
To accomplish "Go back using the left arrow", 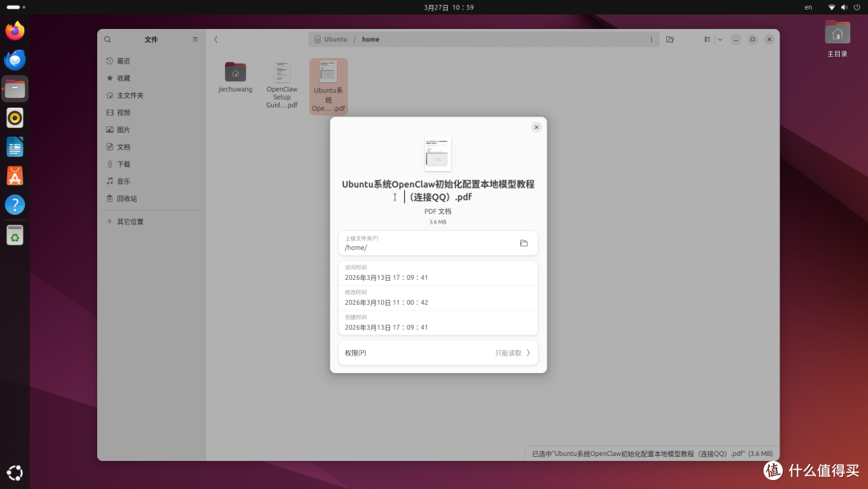I will [216, 39].
